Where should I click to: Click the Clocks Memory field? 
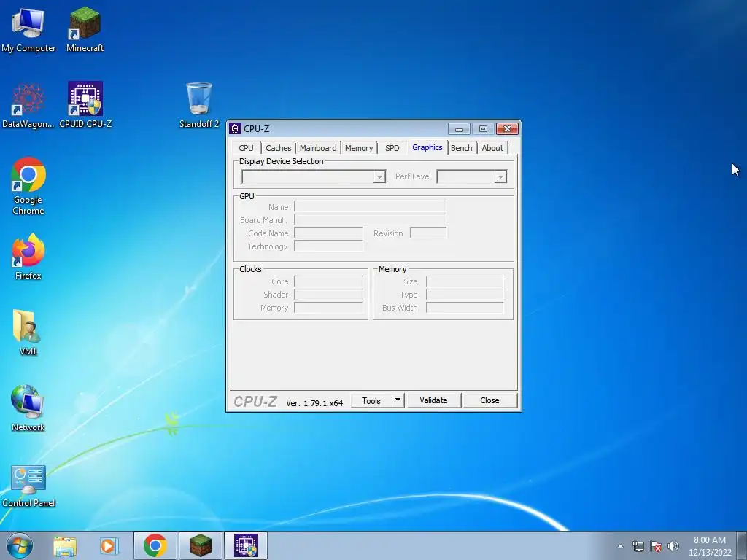point(328,308)
